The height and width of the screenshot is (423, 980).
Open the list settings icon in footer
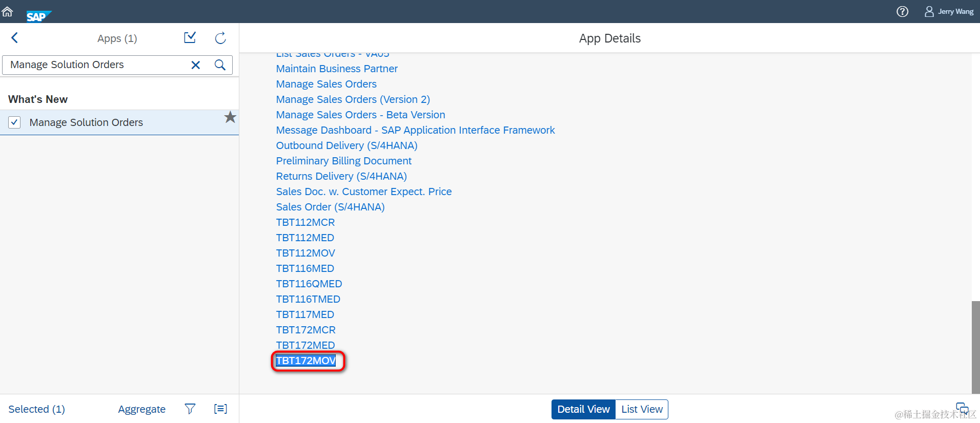coord(220,409)
